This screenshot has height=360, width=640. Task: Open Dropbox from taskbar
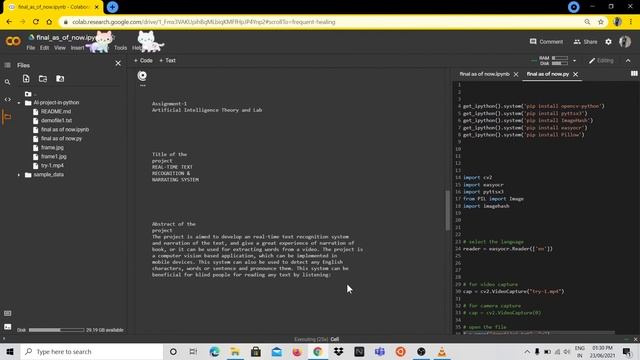click(338, 351)
